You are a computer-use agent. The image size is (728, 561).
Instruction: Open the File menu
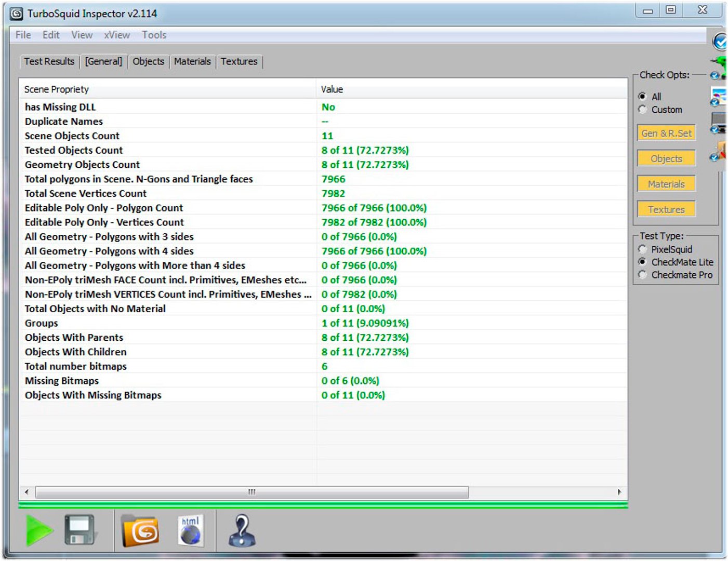[23, 35]
